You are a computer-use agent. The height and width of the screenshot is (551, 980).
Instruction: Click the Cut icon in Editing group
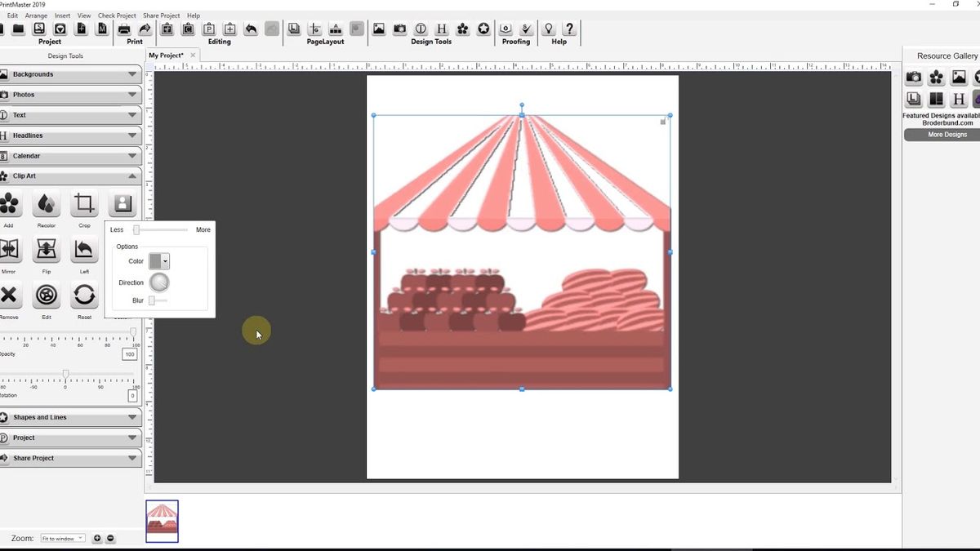[x=167, y=29]
